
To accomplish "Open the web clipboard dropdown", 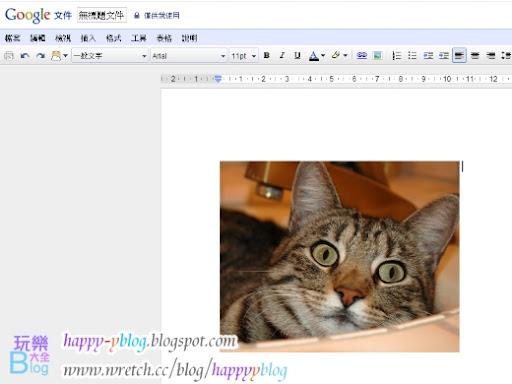I will tap(60, 55).
